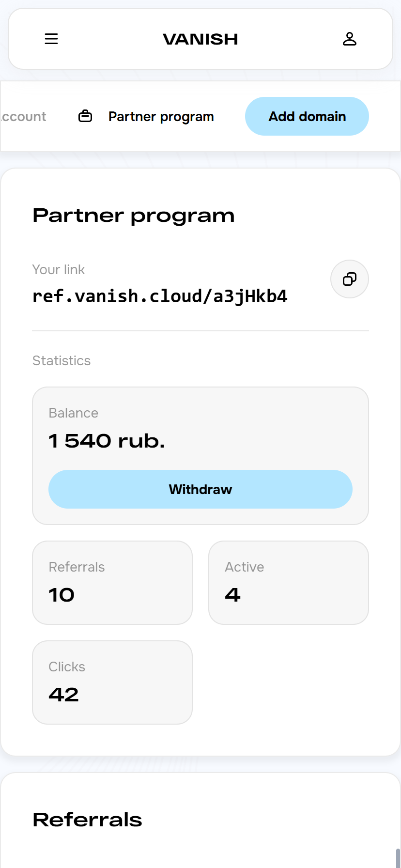This screenshot has width=401, height=868.
Task: Click the Clicks stat card showing 42
Action: [x=112, y=682]
